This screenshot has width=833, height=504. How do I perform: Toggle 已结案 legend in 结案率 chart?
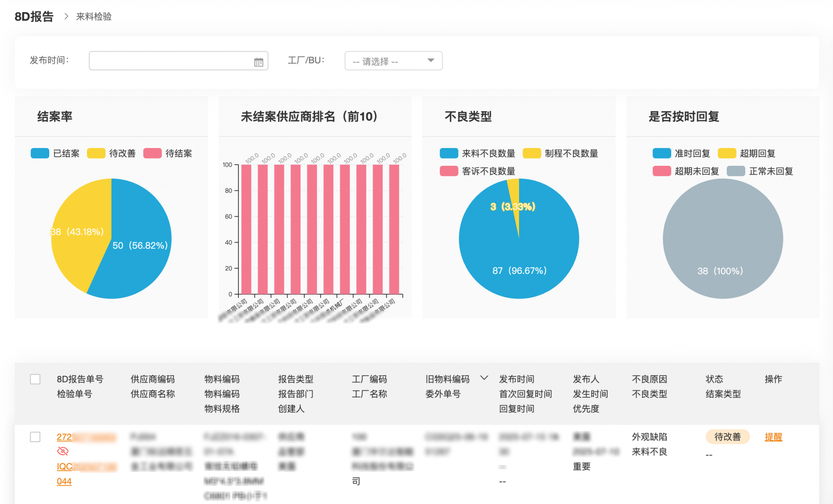click(40, 153)
